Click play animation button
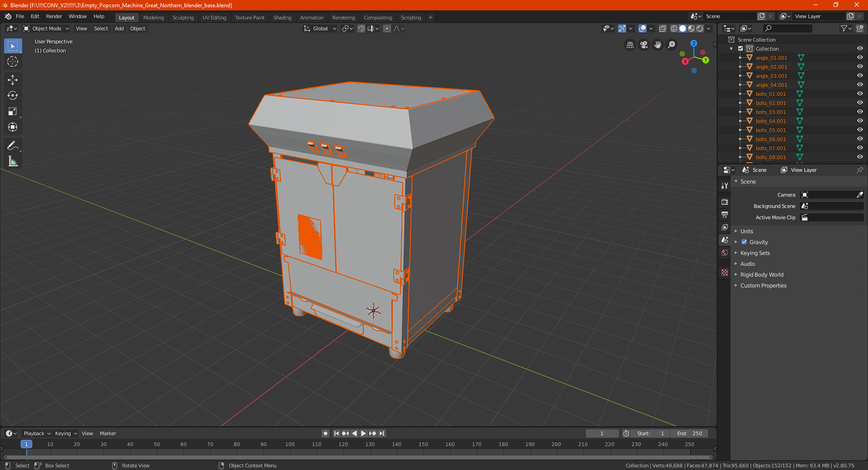Viewport: 868px width, 470px height. tap(363, 433)
